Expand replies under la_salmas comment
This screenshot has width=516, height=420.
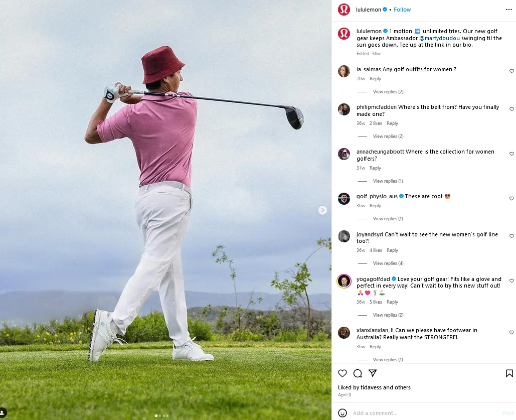[388, 92]
